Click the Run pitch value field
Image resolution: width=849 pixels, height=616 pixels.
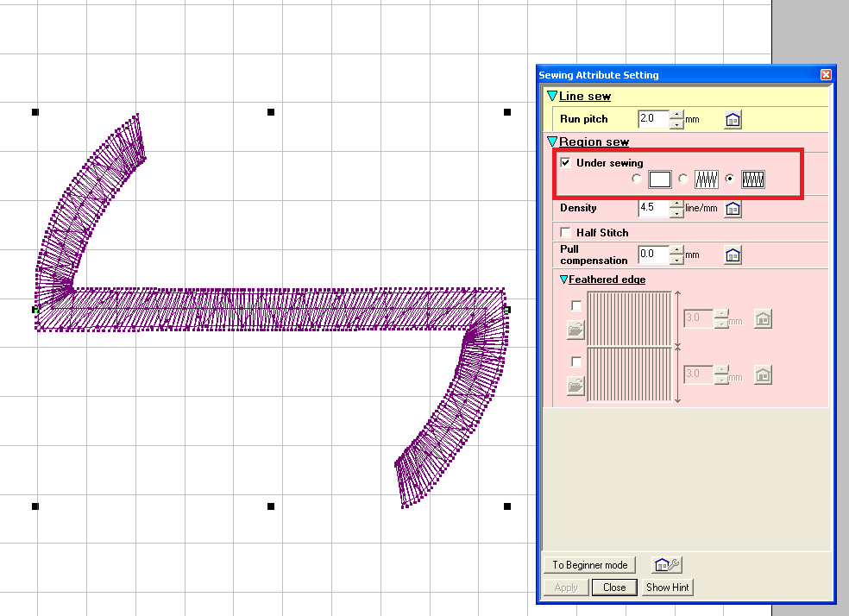pyautogui.click(x=652, y=119)
